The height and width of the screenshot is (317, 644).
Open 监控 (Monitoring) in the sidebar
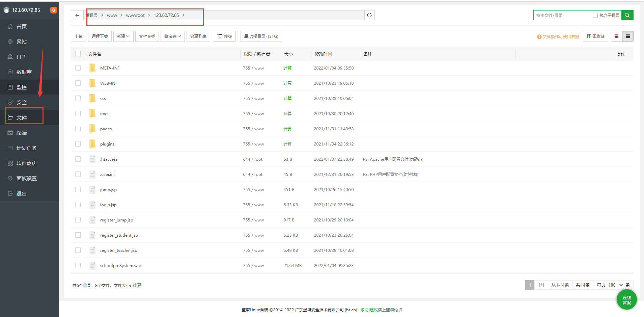[29, 87]
